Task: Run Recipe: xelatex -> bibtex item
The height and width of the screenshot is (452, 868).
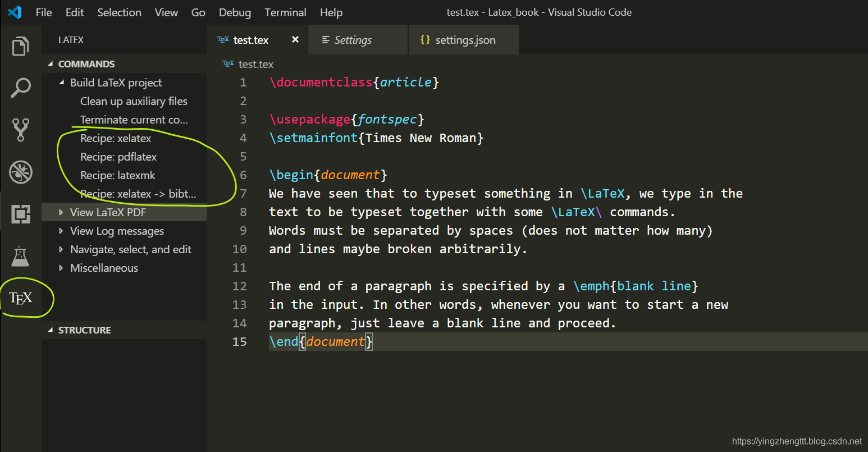Action: 138,194
